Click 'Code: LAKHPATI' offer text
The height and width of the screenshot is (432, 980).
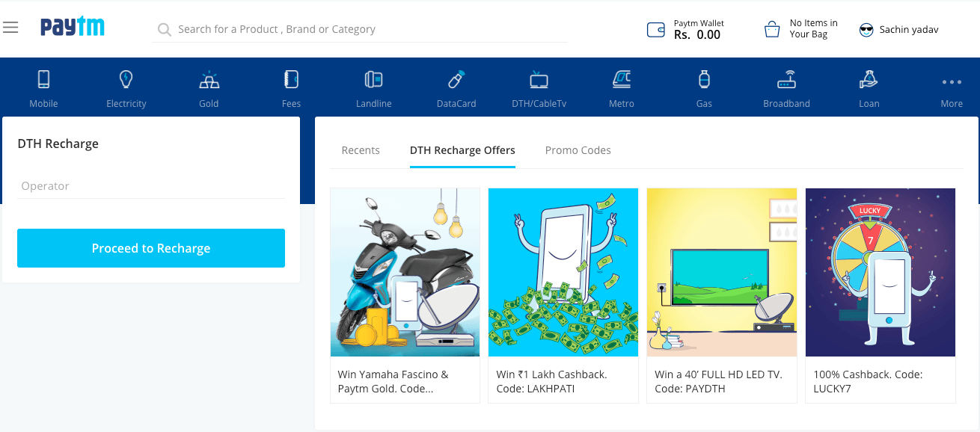click(536, 389)
